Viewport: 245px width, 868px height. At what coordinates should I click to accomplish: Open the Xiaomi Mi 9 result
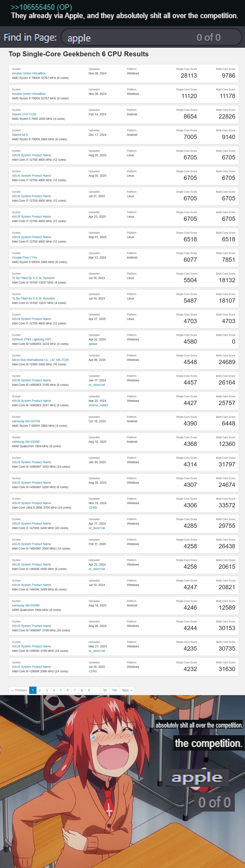(x=20, y=135)
